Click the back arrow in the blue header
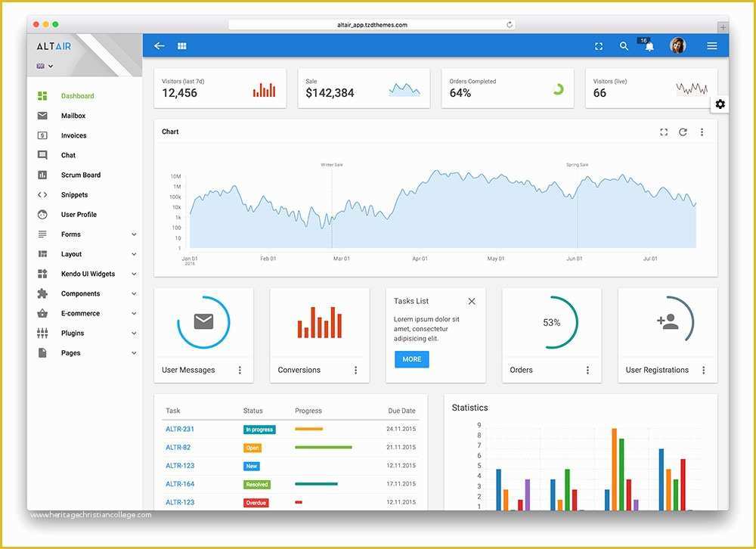Screen dimensions: 756x549 (159, 46)
